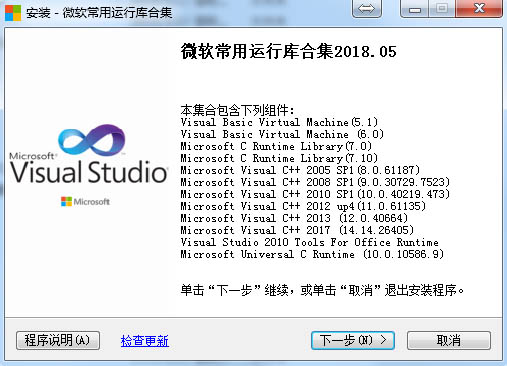Select the Visual Basic Virtual Machine (5.1) line
507x366 pixels.
point(279,122)
